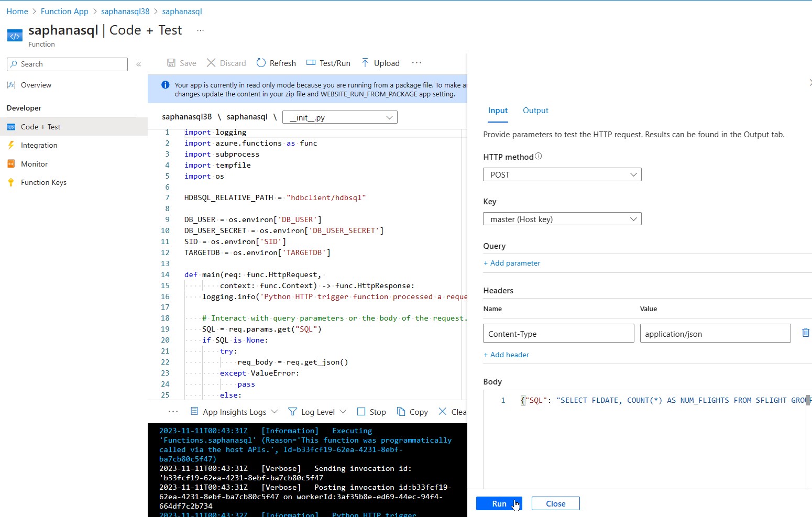Refresh the function code view
Screen dimensions: 812x517
click(276, 63)
